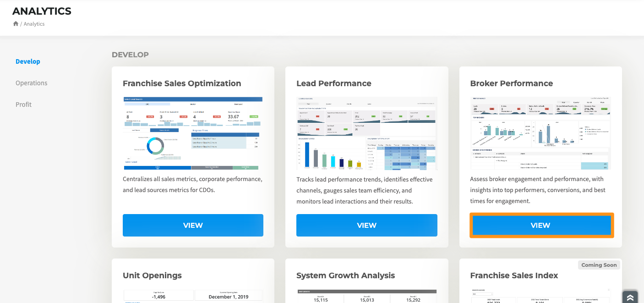Viewport: 644px width, 303px height.
Task: Click the Franchise Sales Index card title
Action: [514, 275]
